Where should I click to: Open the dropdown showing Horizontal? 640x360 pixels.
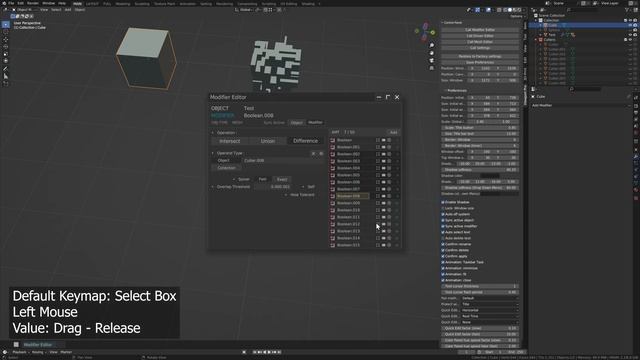[490, 310]
